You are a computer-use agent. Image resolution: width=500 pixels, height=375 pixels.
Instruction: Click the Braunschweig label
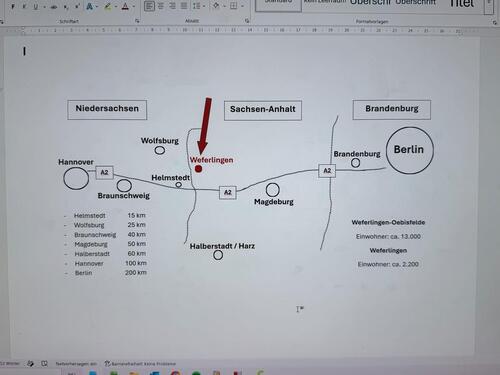124,196
